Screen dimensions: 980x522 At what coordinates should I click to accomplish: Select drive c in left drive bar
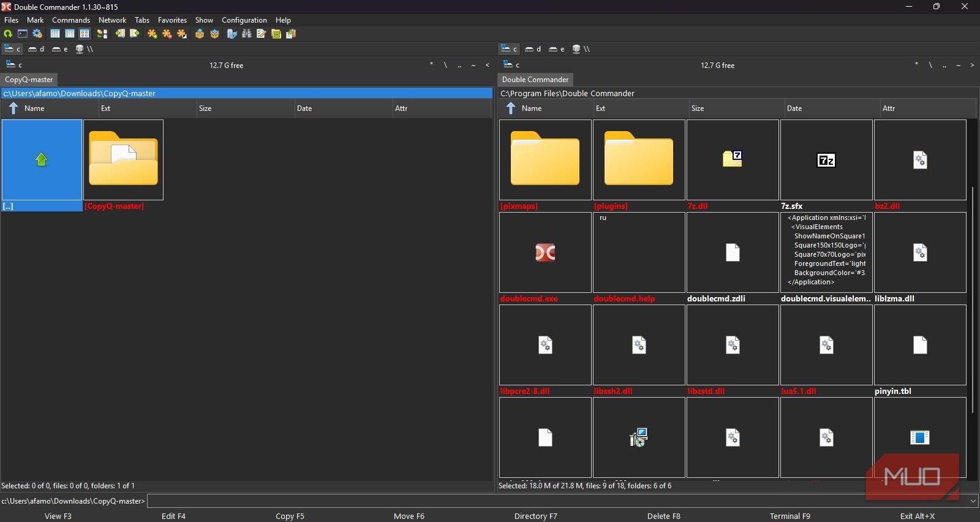coord(13,49)
